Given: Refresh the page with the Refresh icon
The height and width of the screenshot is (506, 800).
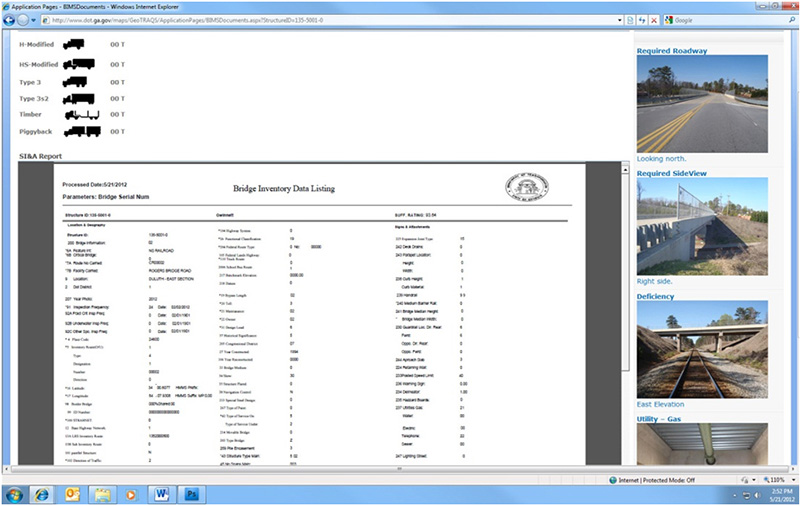Looking at the screenshot, I should (642, 20).
